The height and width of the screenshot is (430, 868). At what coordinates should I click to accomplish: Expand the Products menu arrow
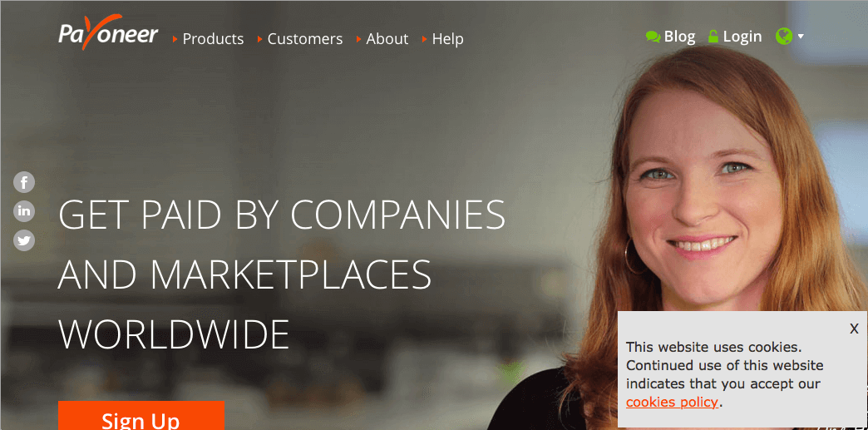click(x=175, y=39)
